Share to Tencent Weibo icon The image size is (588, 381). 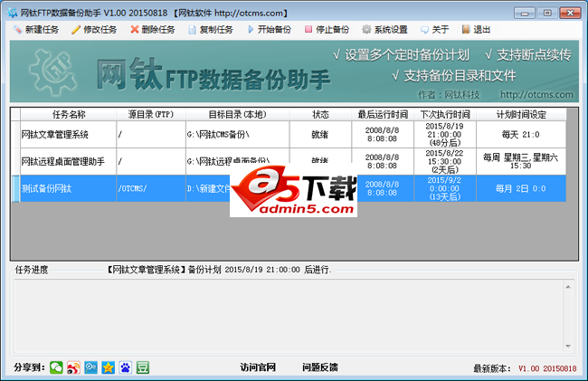90,367
